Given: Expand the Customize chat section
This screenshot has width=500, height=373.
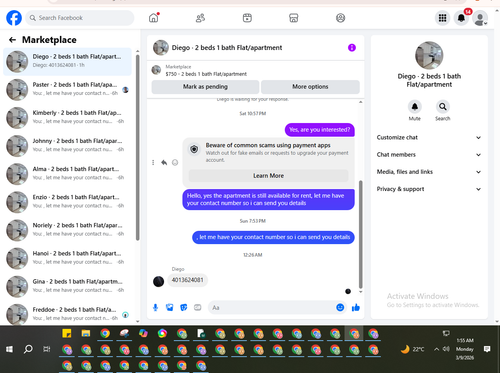Looking at the screenshot, I should pyautogui.click(x=429, y=138).
